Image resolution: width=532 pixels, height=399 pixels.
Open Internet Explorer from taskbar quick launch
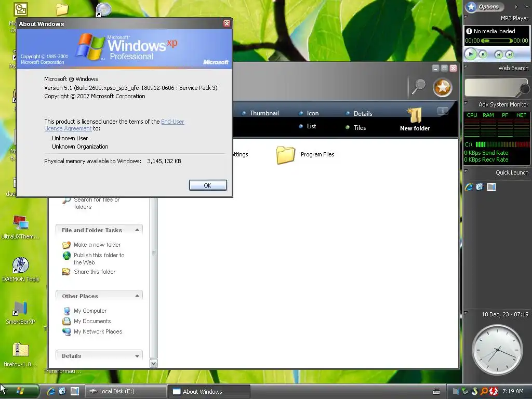pos(51,391)
